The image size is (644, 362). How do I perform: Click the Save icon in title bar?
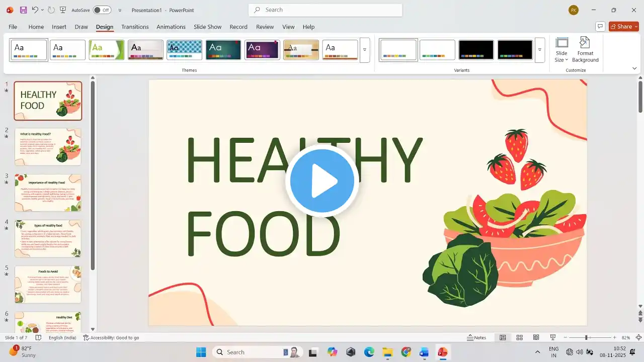(23, 10)
